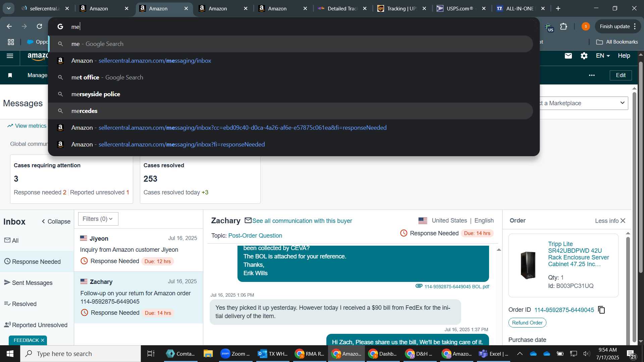Open the Chrome extensions puzzle icon
The height and width of the screenshot is (362, 644).
(x=564, y=26)
